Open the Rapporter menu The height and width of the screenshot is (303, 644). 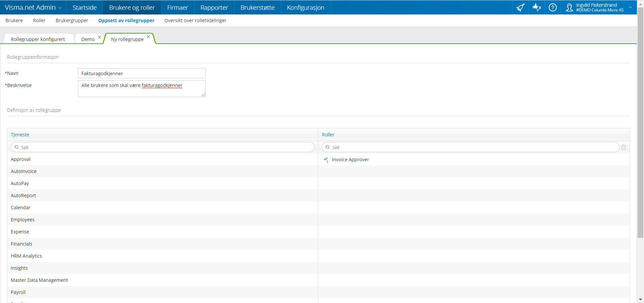tap(214, 7)
